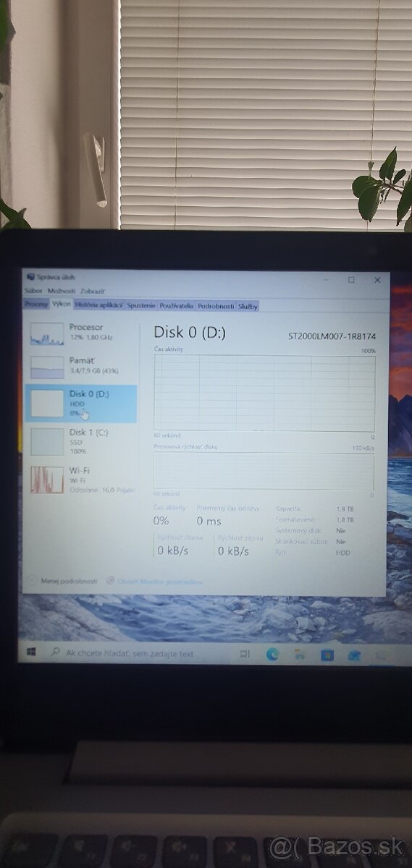
Task: Select the Výkon tab
Action: (61, 305)
